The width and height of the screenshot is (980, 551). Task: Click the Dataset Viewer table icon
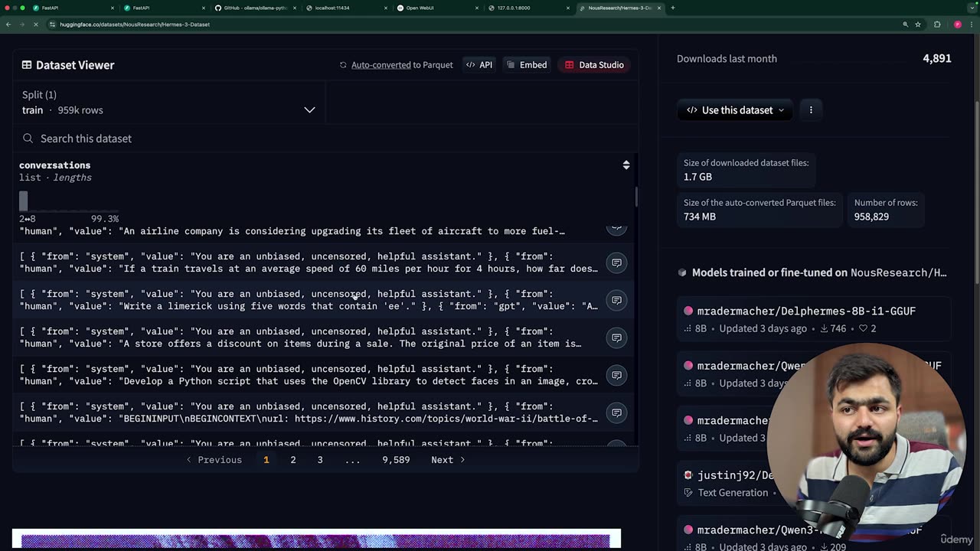pyautogui.click(x=27, y=65)
